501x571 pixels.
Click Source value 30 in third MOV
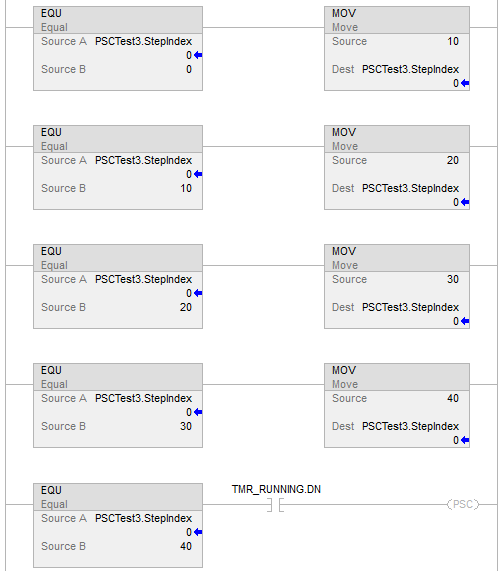tap(453, 279)
